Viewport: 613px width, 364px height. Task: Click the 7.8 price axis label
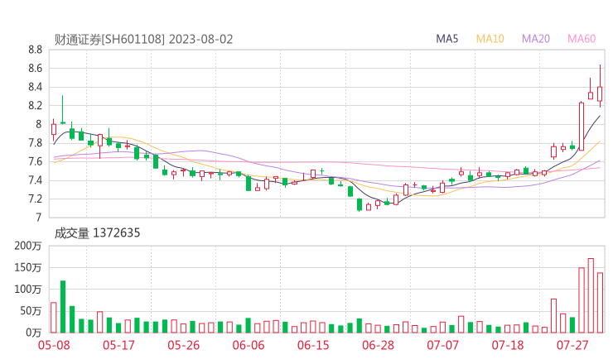[x=35, y=143]
